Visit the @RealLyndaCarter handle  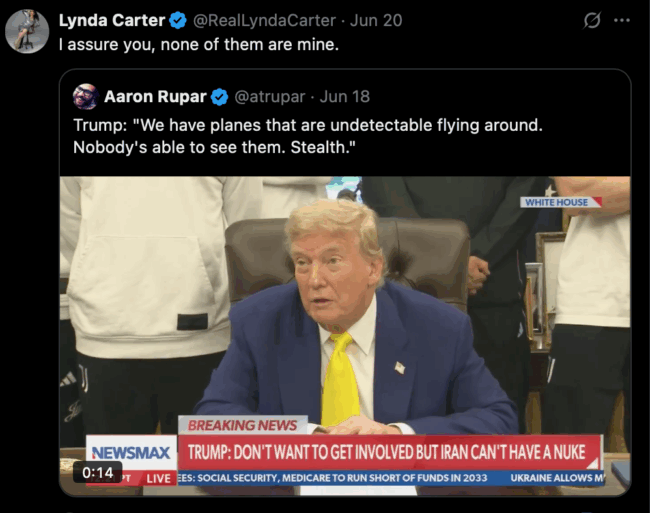pyautogui.click(x=264, y=20)
